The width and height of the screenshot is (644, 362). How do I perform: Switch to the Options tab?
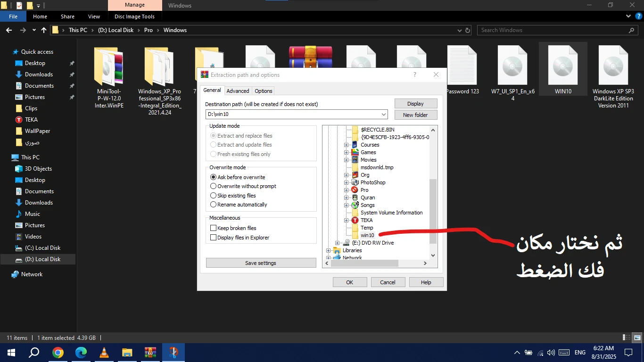pos(264,91)
